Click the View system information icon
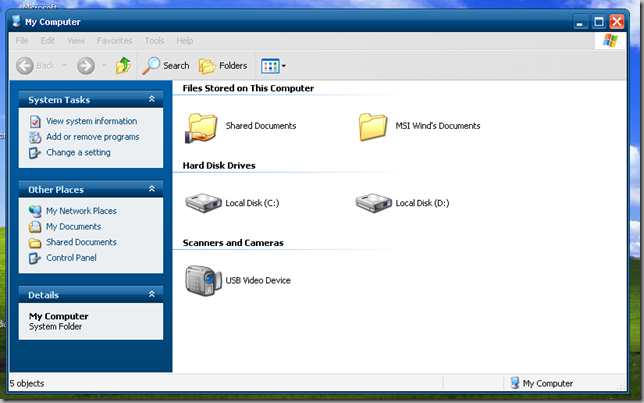Screen dimensions: 644x403 click(x=35, y=122)
